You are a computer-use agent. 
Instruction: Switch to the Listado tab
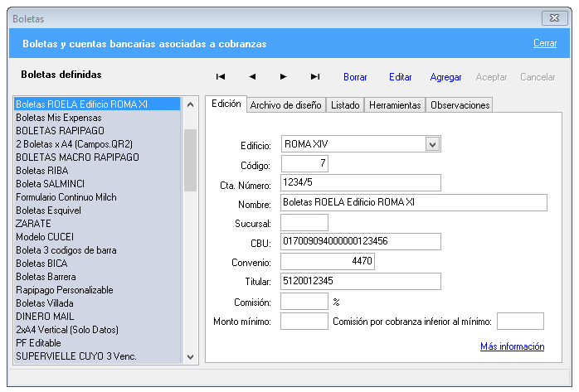pos(345,105)
